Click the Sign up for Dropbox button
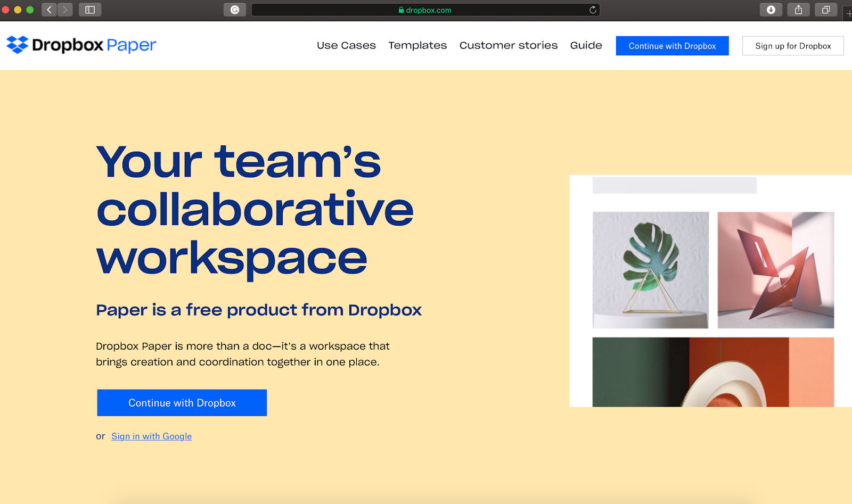Image resolution: width=852 pixels, height=504 pixels. click(793, 46)
